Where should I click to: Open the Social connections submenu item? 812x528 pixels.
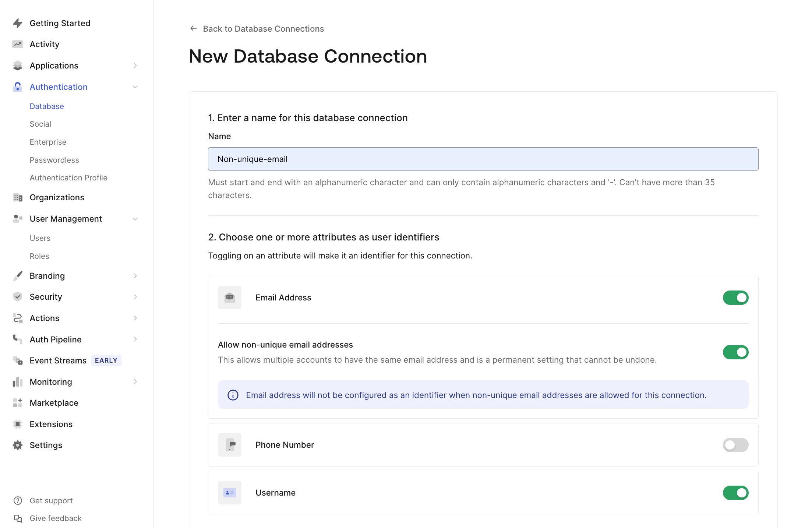tap(40, 124)
